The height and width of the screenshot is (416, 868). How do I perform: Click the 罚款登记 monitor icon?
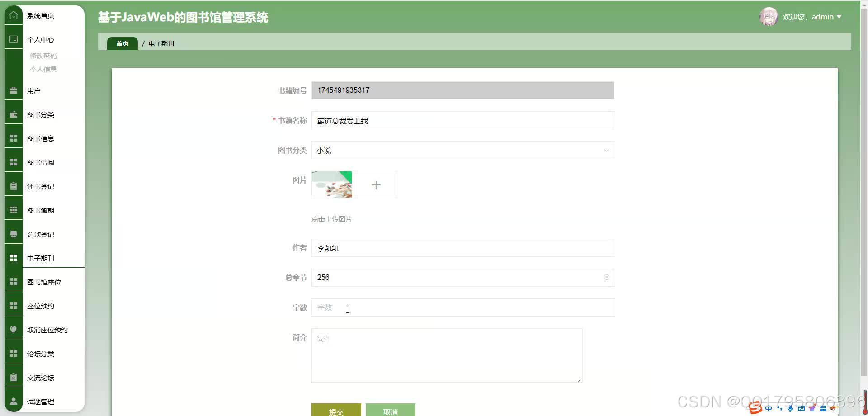[13, 233]
